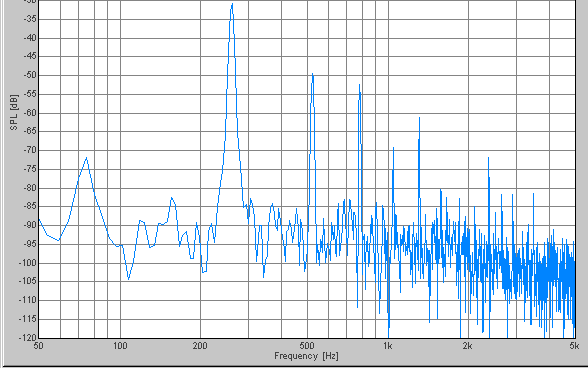Screen dimensions: 588x368
Task: Click the spike past 2k reaching -72 dB
Action: point(489,159)
